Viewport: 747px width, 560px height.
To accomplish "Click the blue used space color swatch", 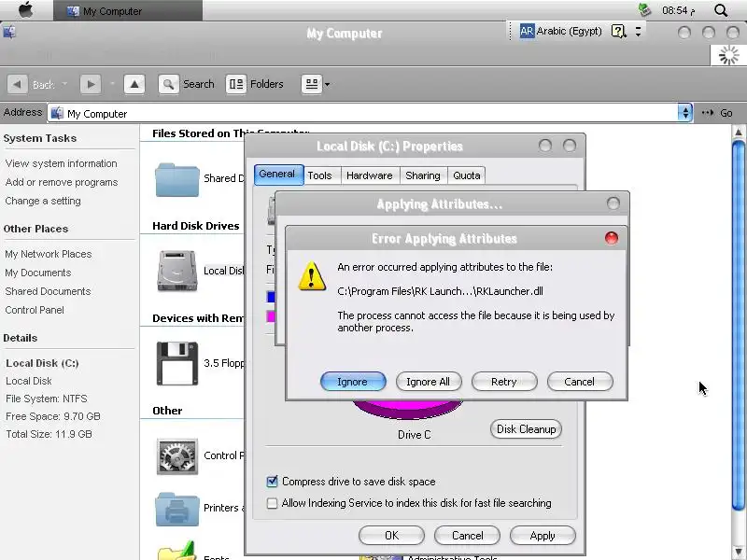I will point(271,297).
